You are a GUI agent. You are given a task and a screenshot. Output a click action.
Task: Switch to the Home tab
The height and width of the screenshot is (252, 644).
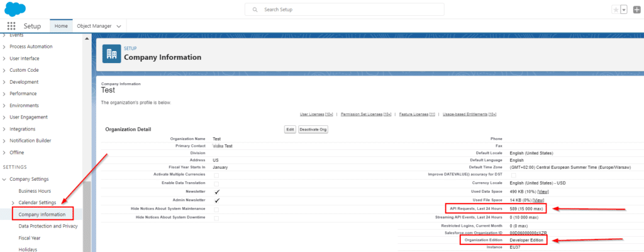point(61,26)
